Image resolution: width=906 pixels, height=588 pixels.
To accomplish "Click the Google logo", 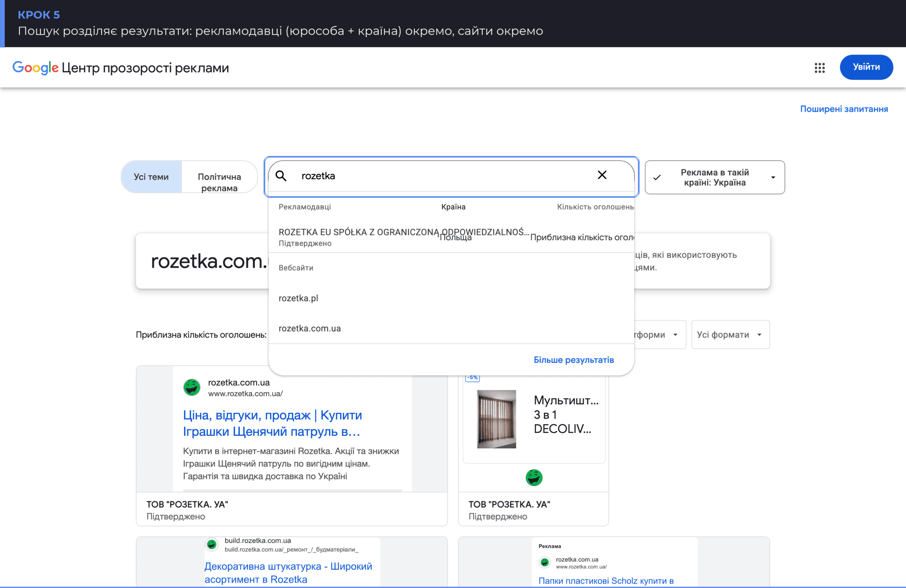I will pyautogui.click(x=35, y=68).
